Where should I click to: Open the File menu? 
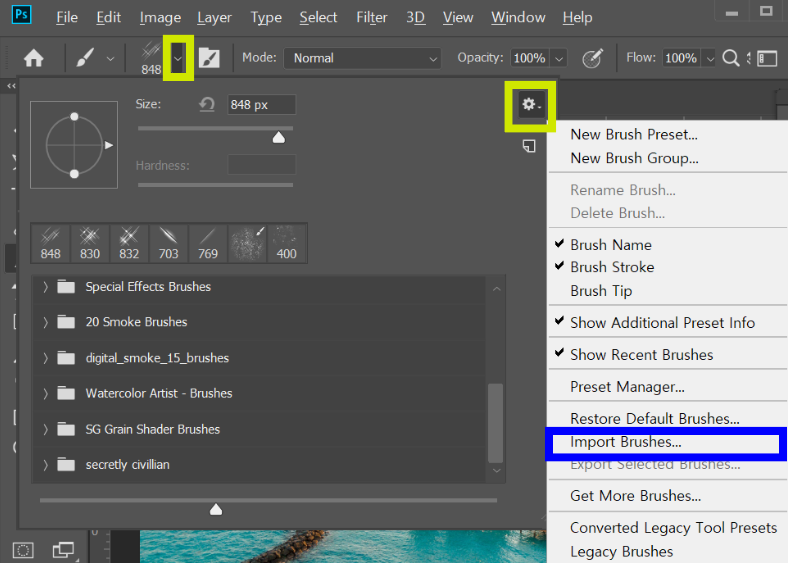(67, 18)
